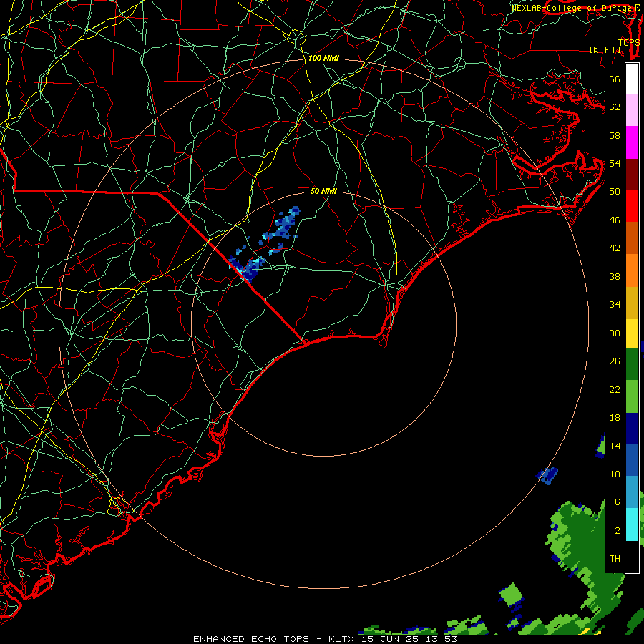
Task: Click the dark orange legend band
Action: tap(632, 238)
